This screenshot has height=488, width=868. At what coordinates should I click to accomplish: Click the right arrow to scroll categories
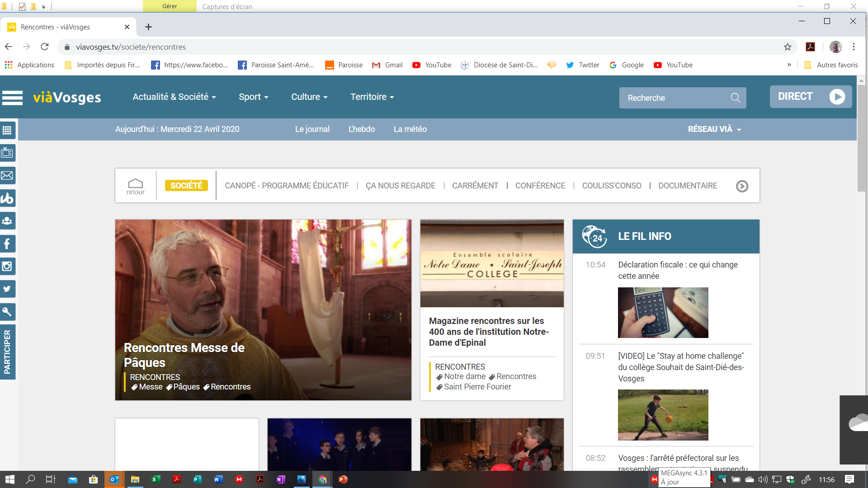(742, 186)
